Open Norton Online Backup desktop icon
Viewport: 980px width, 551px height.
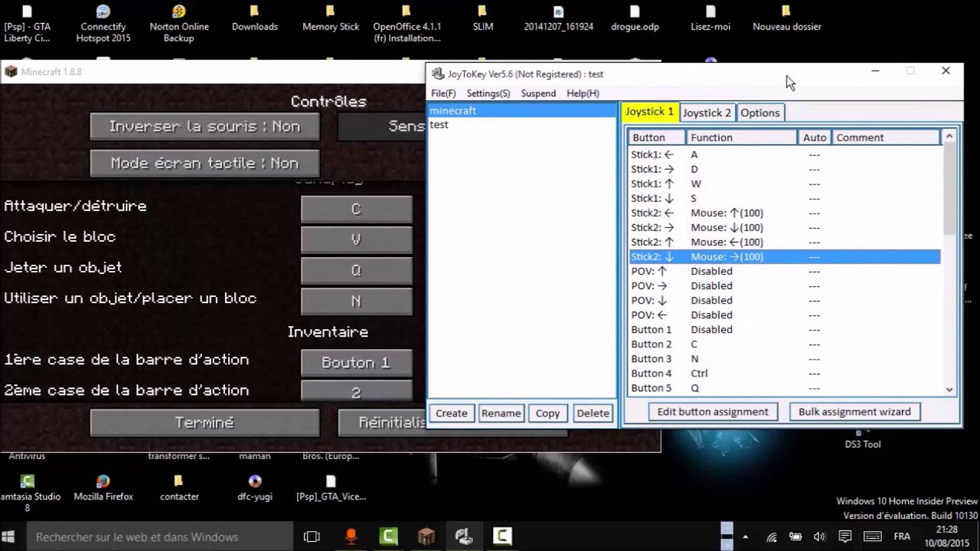178,21
